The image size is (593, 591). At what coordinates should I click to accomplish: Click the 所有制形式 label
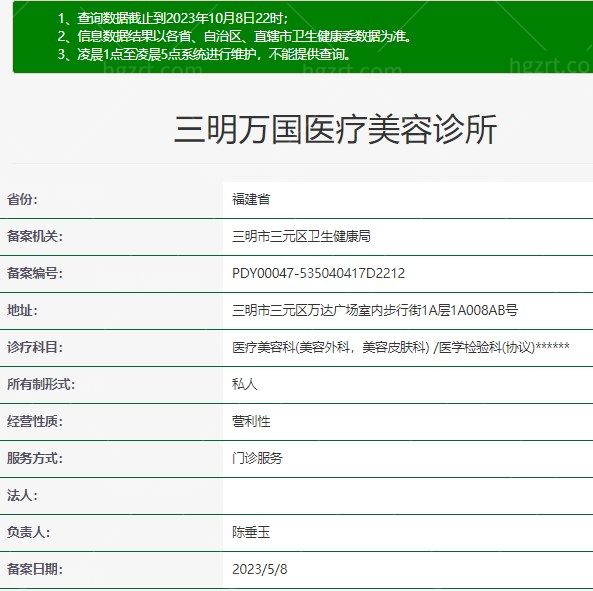[41, 384]
